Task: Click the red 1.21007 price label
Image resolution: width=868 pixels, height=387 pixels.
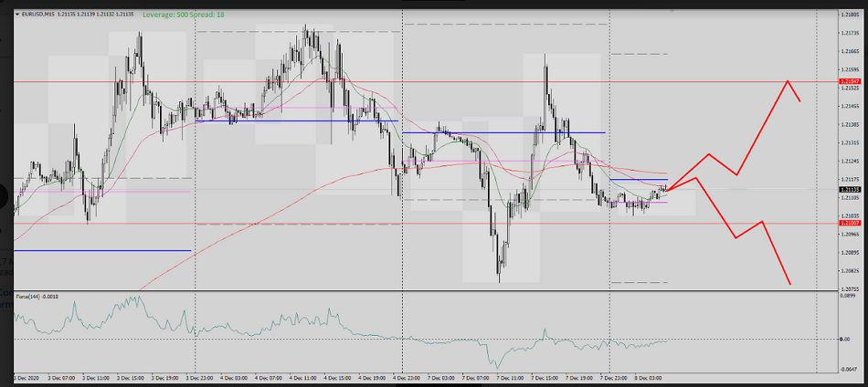Action: 850,223
